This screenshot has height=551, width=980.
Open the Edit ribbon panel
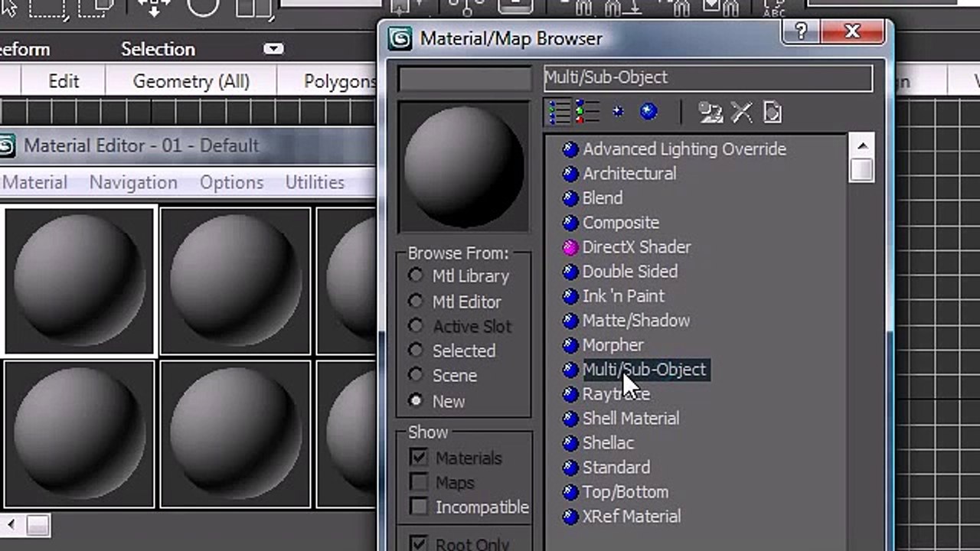pyautogui.click(x=64, y=81)
